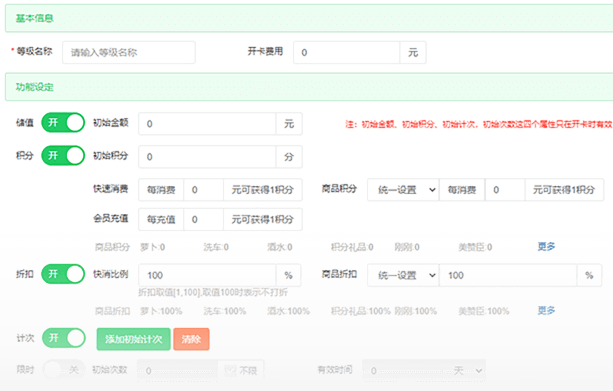Enable the 限时 time-limit switch
This screenshot has width=613, height=391.
pyautogui.click(x=64, y=369)
